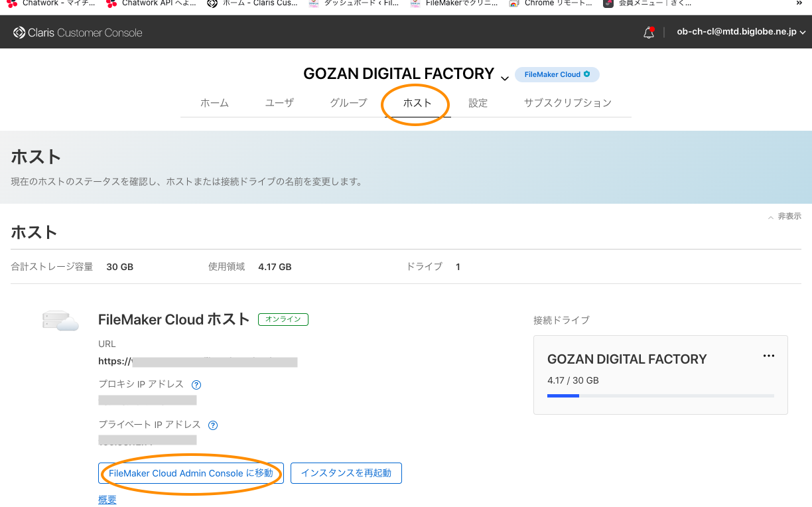
Task: Open the 概要 link
Action: click(x=107, y=500)
